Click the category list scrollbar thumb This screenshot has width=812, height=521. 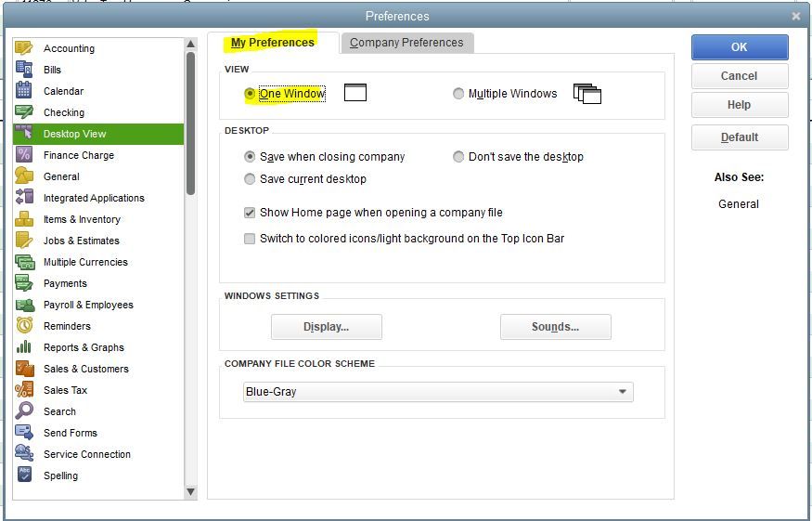click(190, 124)
